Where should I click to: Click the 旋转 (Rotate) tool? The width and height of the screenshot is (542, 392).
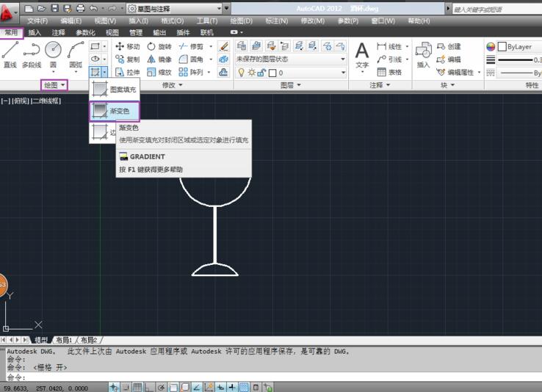pyautogui.click(x=159, y=46)
